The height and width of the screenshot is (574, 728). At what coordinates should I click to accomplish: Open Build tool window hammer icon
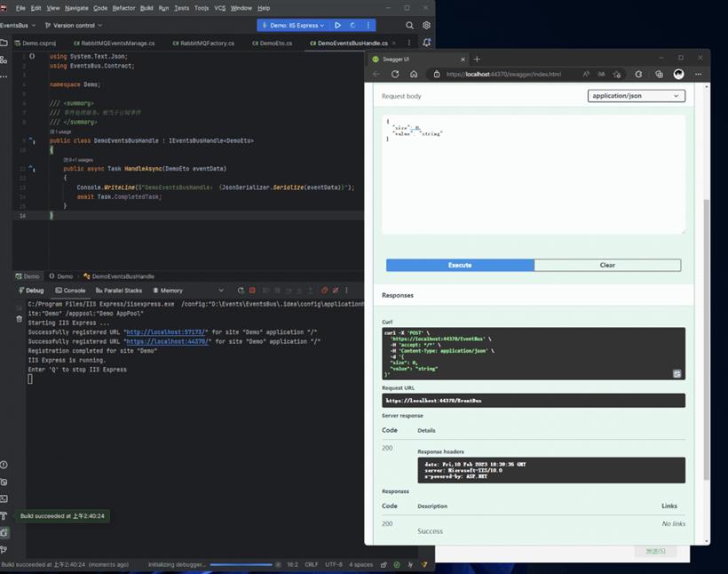pyautogui.click(x=4, y=516)
